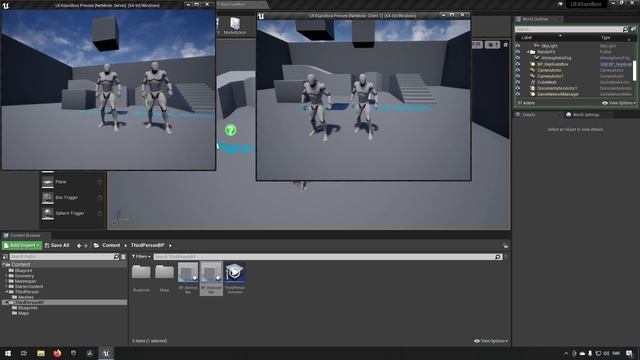
Task: Select the Blueprint folder in tree
Action: coord(20,271)
